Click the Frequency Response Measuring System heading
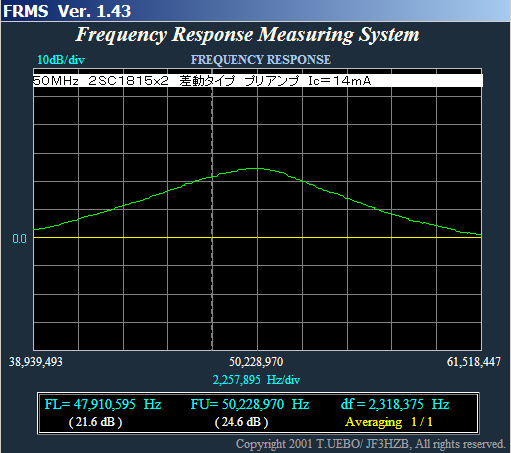The image size is (511, 453). (x=247, y=35)
